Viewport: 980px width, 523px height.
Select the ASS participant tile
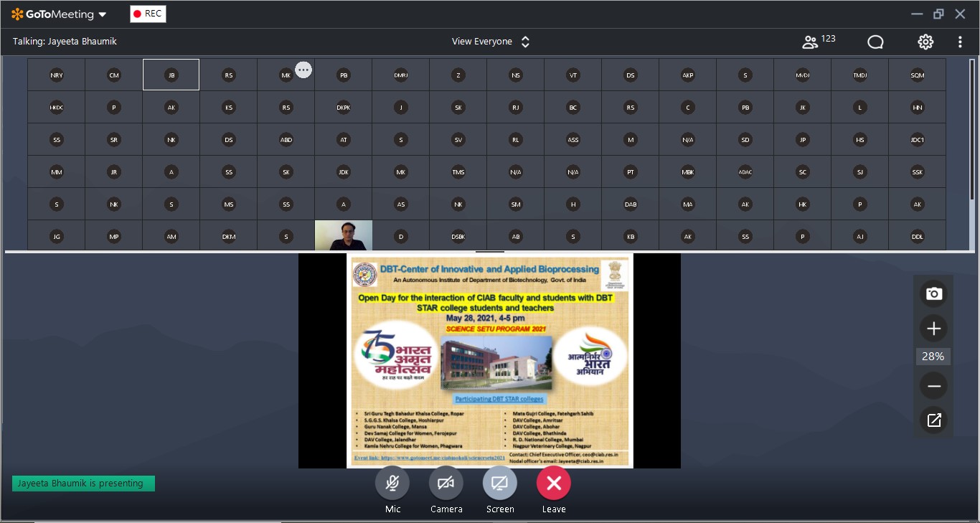coord(573,140)
